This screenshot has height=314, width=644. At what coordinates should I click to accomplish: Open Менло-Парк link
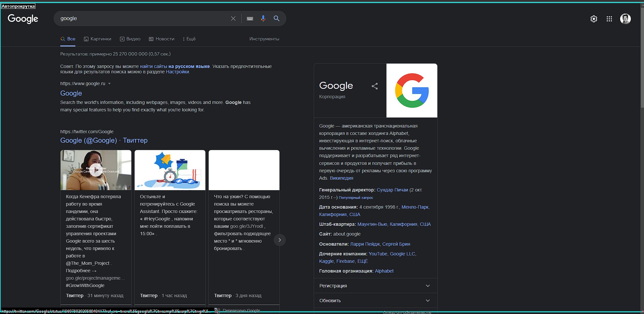point(415,207)
